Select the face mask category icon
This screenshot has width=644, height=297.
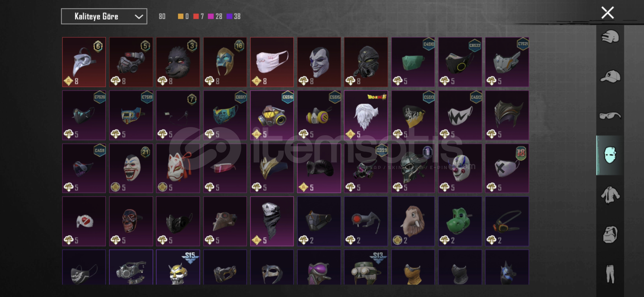click(x=610, y=155)
